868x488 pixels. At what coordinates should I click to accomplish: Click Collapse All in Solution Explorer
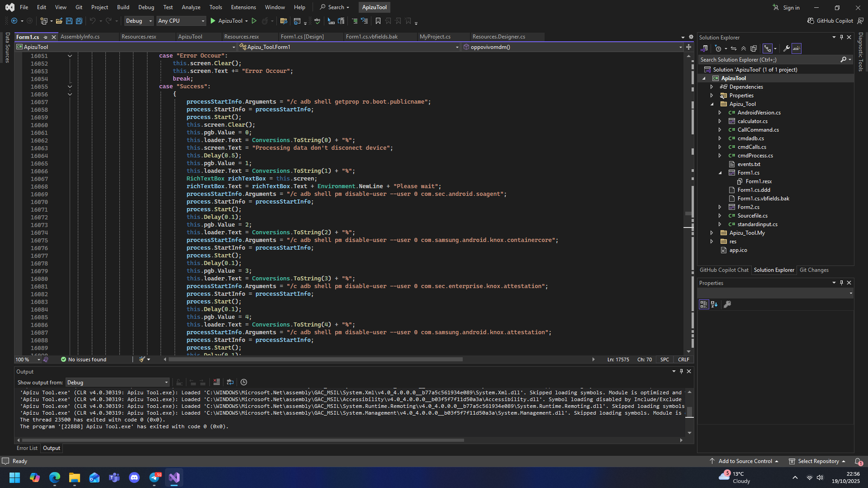[x=744, y=49]
